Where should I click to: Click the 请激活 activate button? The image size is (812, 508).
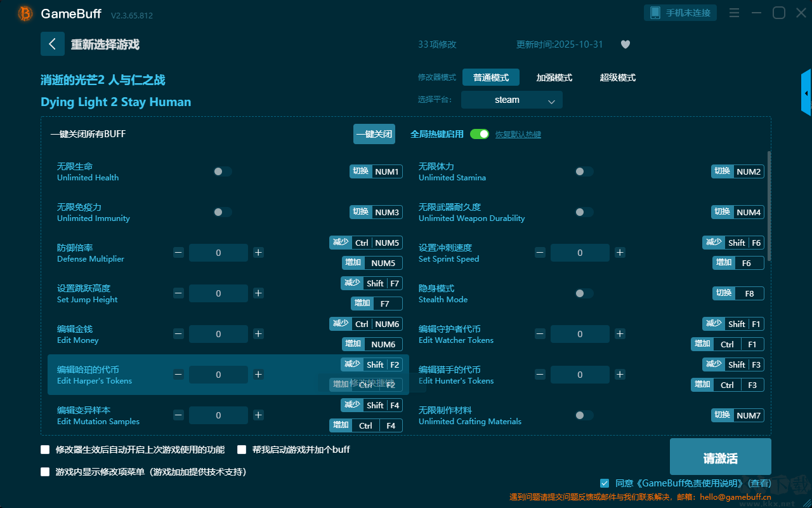pos(721,458)
